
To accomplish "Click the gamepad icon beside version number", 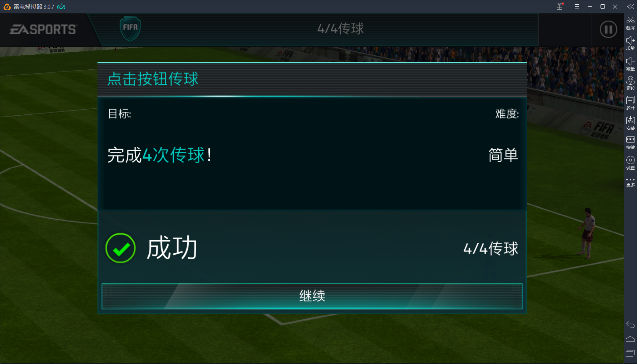I will tap(61, 6).
